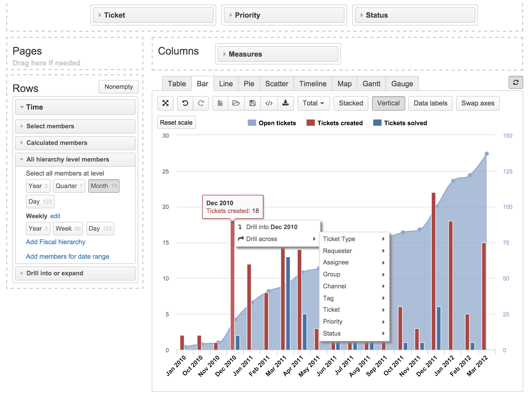
Task: Download the chart using the download icon
Action: tap(285, 103)
